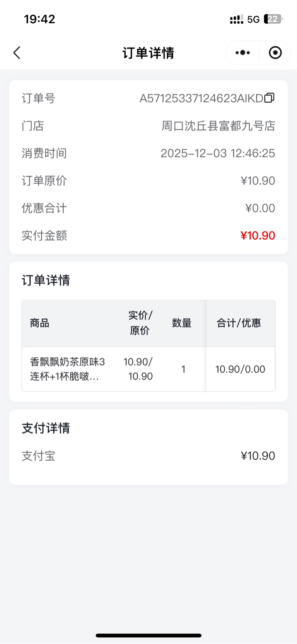
Task: Tap the red ¥10.90 paid amount
Action: pyautogui.click(x=258, y=235)
